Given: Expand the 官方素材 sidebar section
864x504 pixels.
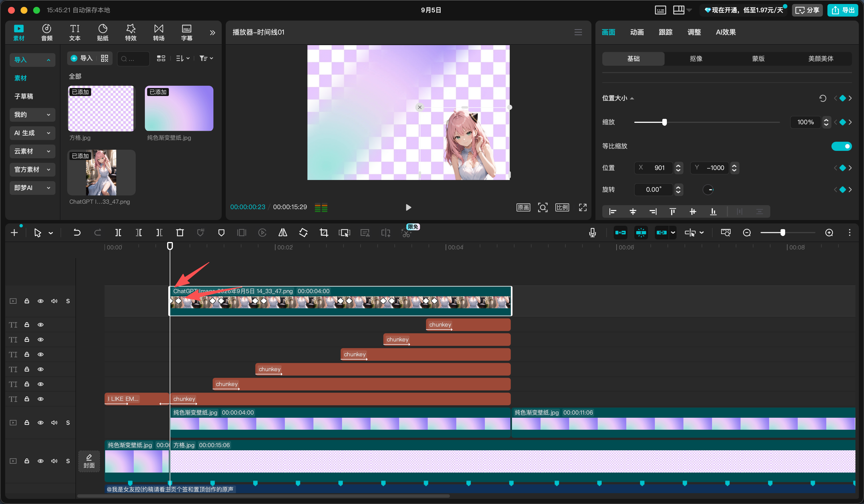Looking at the screenshot, I should click(32, 170).
